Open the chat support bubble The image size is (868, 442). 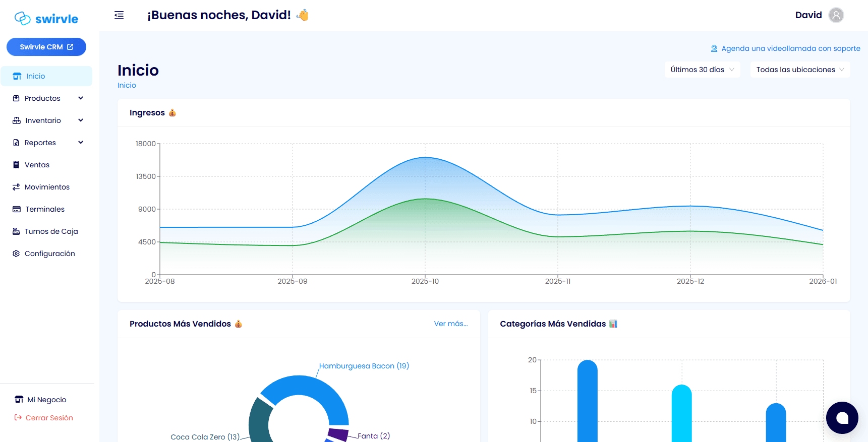pos(842,418)
